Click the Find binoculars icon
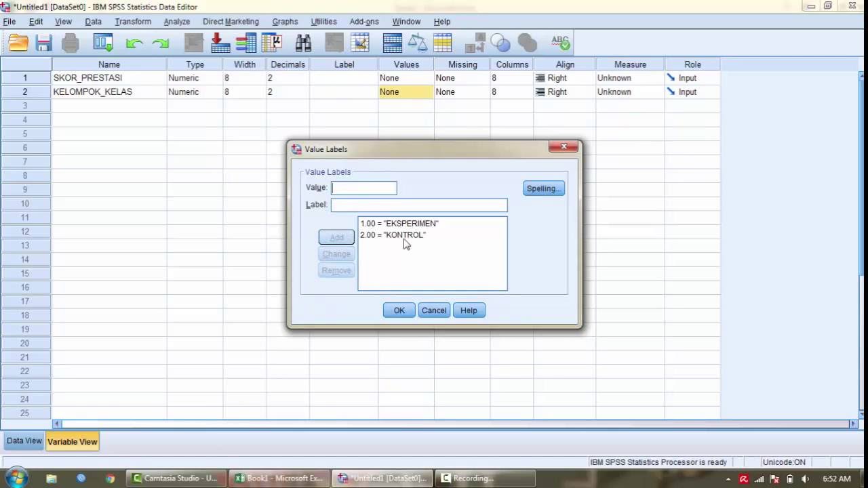 pos(304,43)
